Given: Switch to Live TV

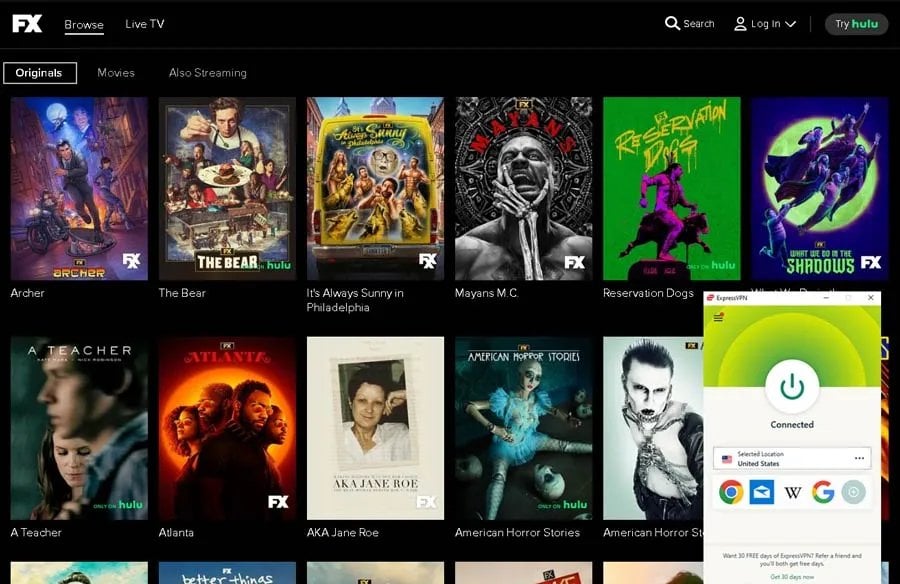Looking at the screenshot, I should pyautogui.click(x=145, y=24).
